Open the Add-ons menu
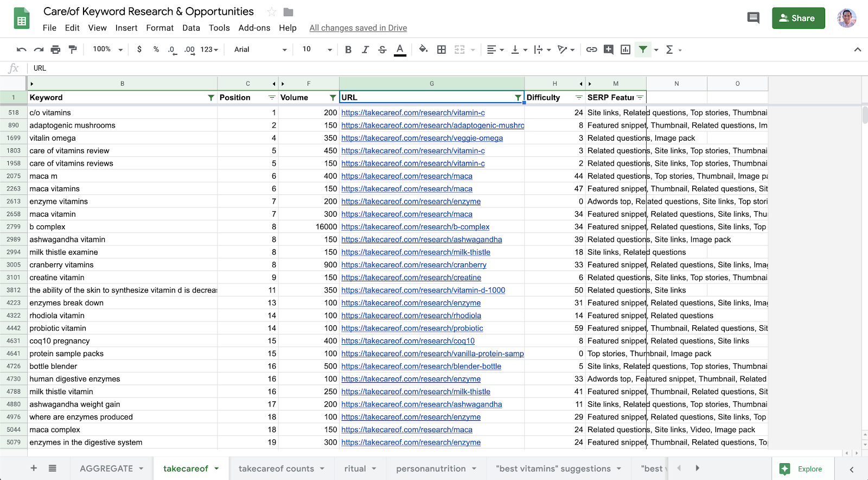The height and width of the screenshot is (480, 868). pos(254,28)
